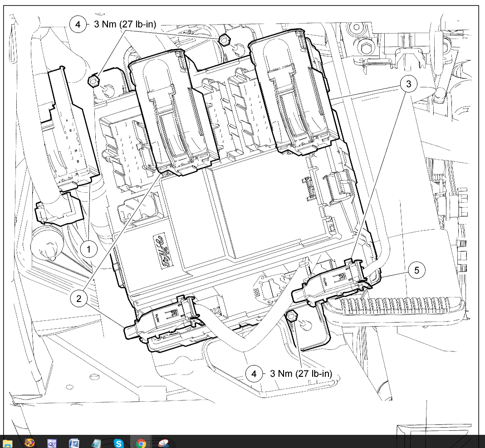
Task: Open the Snipping Tool taskbar icon
Action: tap(163, 443)
